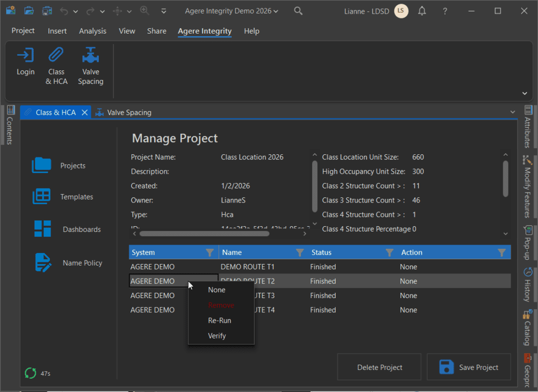Click the search magnifier in title bar
Image resolution: width=538 pixels, height=392 pixels.
coord(298,11)
